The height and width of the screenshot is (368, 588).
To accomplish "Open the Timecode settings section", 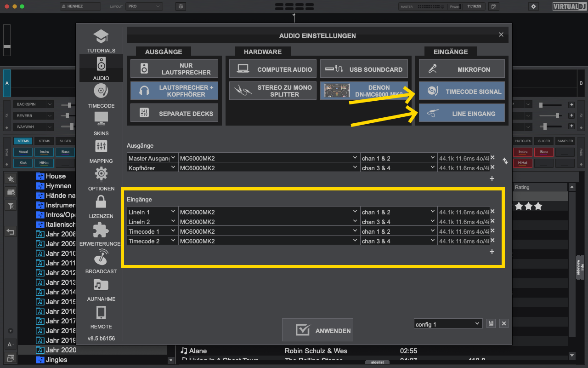I will (x=101, y=96).
